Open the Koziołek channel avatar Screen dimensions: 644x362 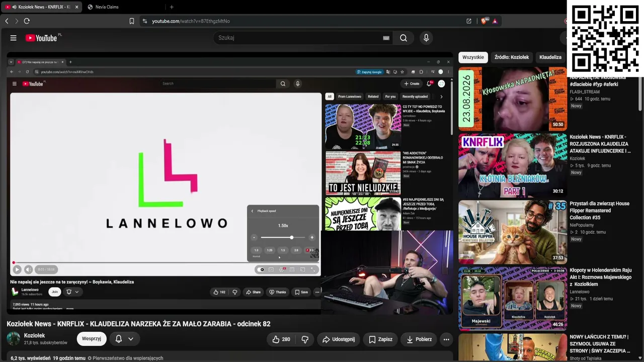[x=13, y=339]
